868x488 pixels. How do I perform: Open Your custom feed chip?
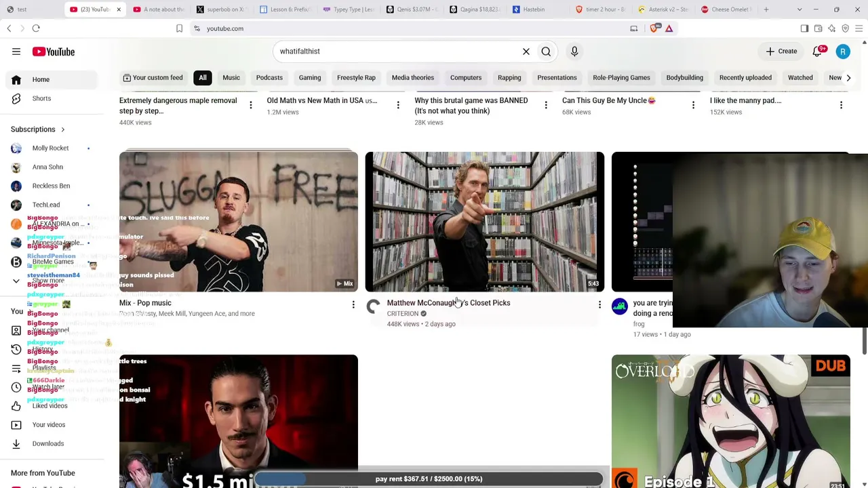tap(153, 78)
